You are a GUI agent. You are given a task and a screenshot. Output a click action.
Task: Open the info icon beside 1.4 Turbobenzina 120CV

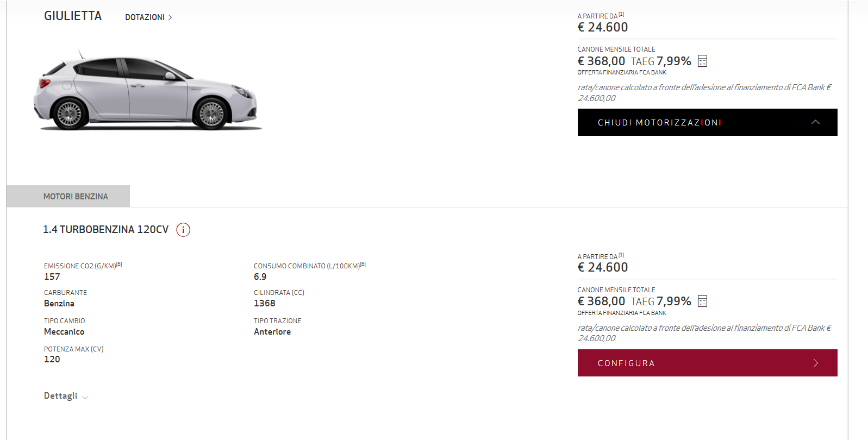[x=183, y=230]
